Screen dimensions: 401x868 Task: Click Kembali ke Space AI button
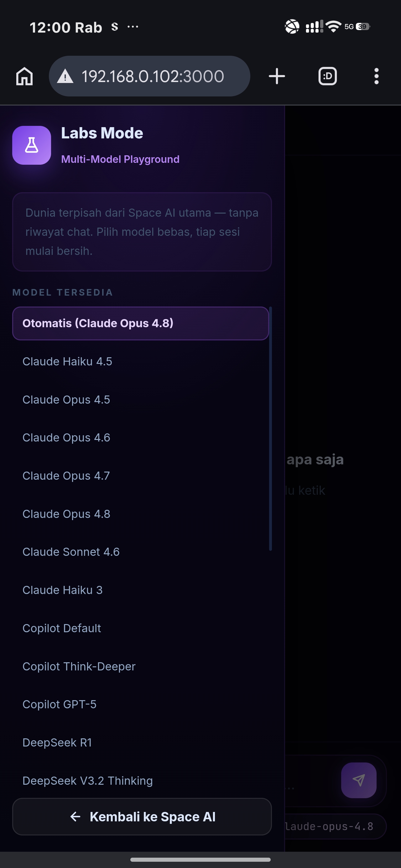pyautogui.click(x=142, y=817)
